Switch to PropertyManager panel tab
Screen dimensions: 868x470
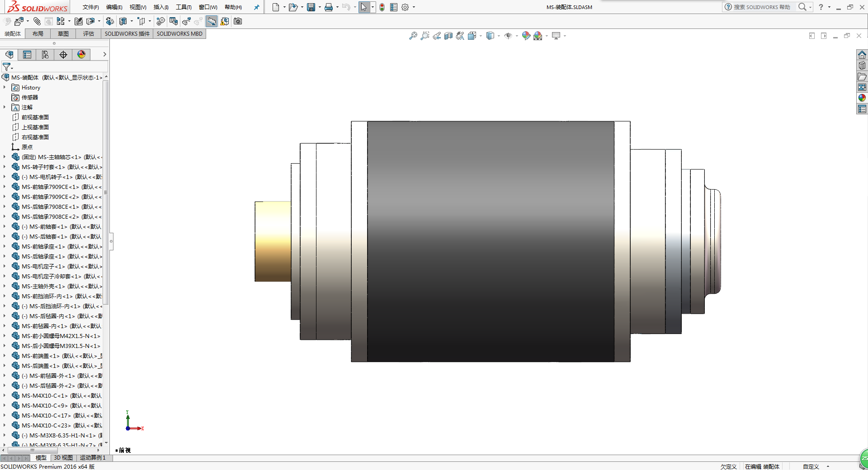tap(27, 55)
